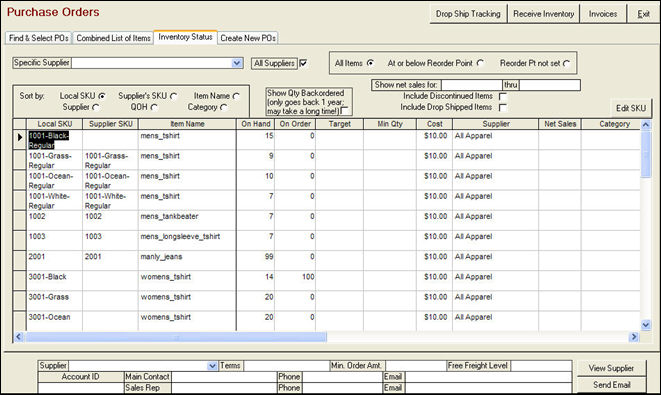Expand the Specific Supplier dropdown
The width and height of the screenshot is (661, 395).
237,63
